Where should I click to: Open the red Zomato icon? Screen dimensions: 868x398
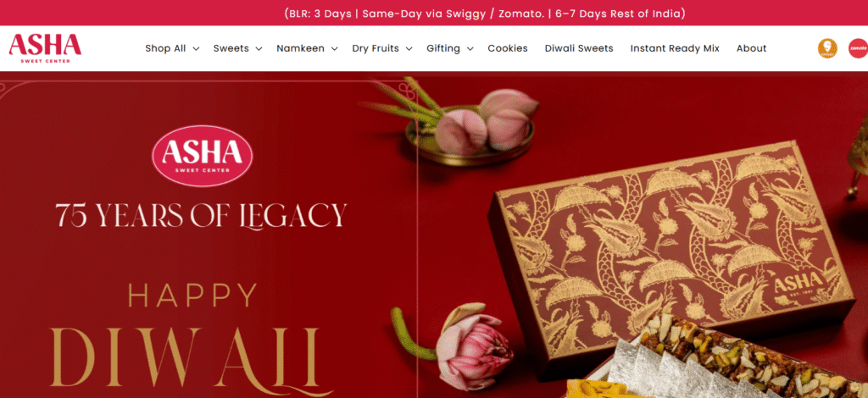(858, 48)
